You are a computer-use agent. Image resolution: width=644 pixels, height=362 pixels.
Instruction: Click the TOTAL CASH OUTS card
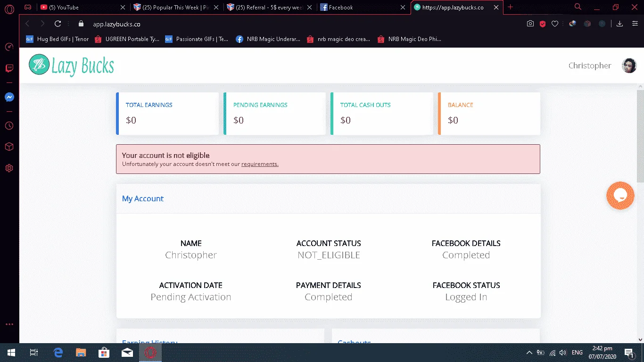[x=382, y=113]
